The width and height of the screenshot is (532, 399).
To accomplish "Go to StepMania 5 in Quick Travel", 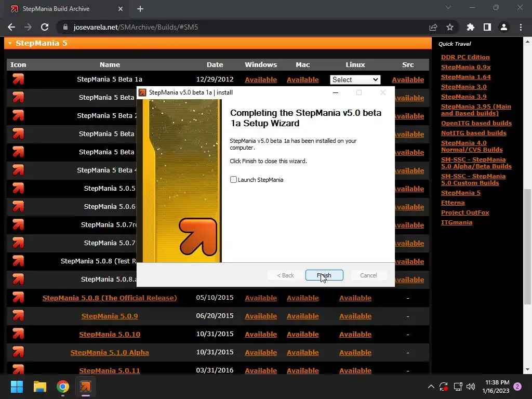I will 460,193.
